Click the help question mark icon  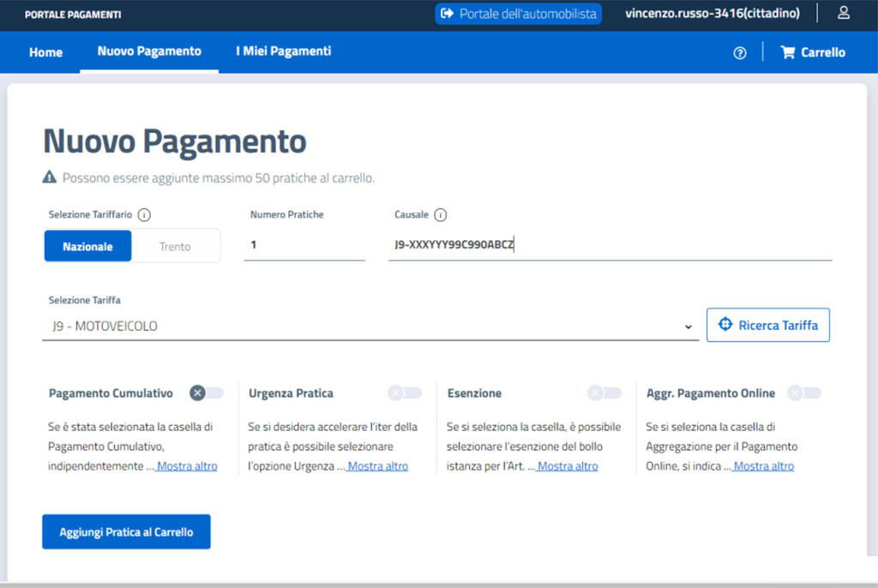tap(740, 52)
